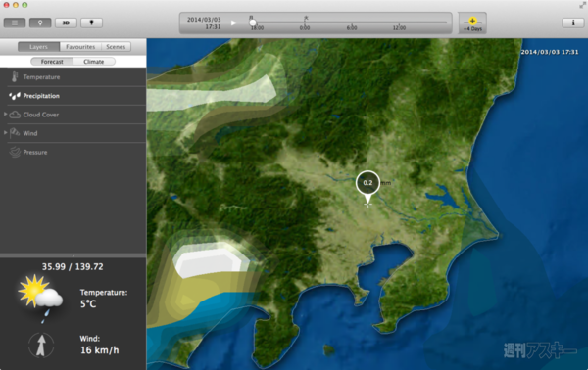Image resolution: width=588 pixels, height=370 pixels.
Task: Click the Wind 16 km/h reading
Action: point(99,345)
